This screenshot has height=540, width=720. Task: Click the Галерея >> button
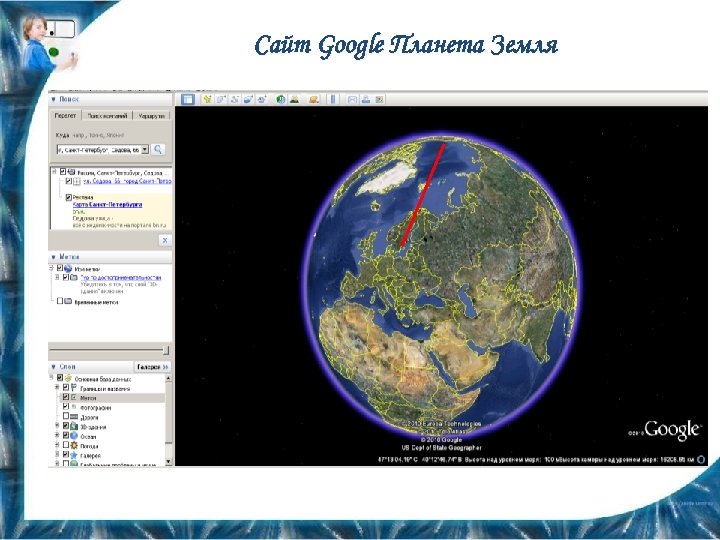pos(153,367)
